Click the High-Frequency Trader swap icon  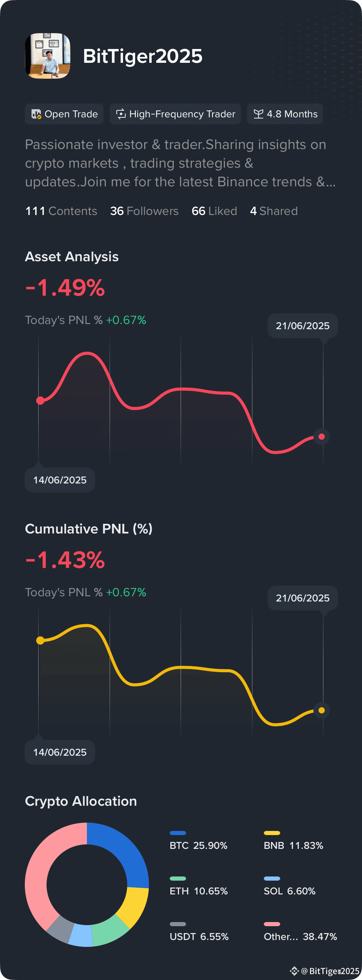[121, 114]
